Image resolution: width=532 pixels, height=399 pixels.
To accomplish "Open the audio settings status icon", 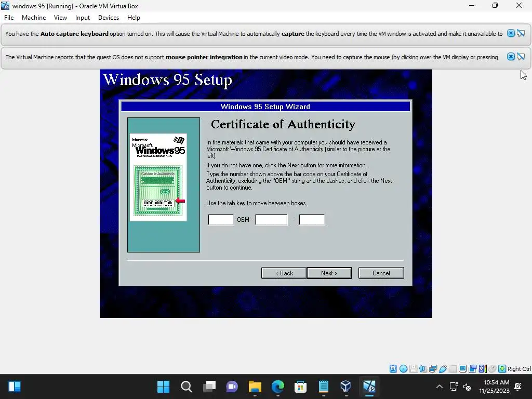I will (x=423, y=369).
